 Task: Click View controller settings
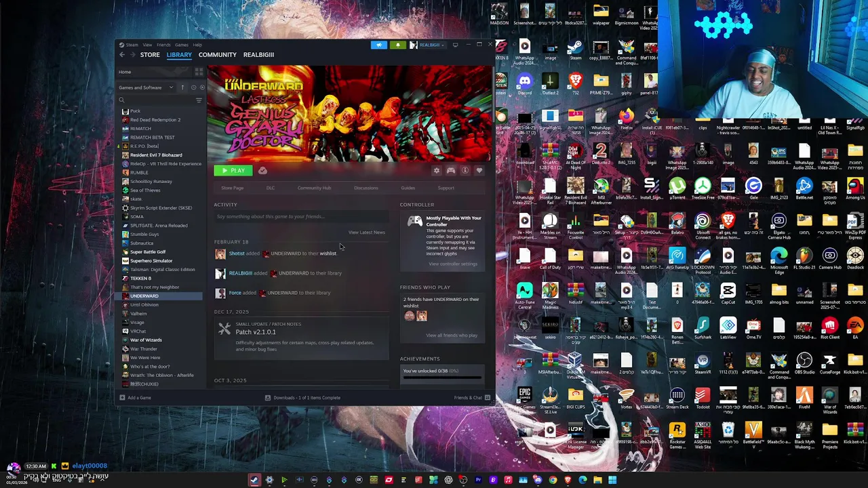[x=453, y=264]
